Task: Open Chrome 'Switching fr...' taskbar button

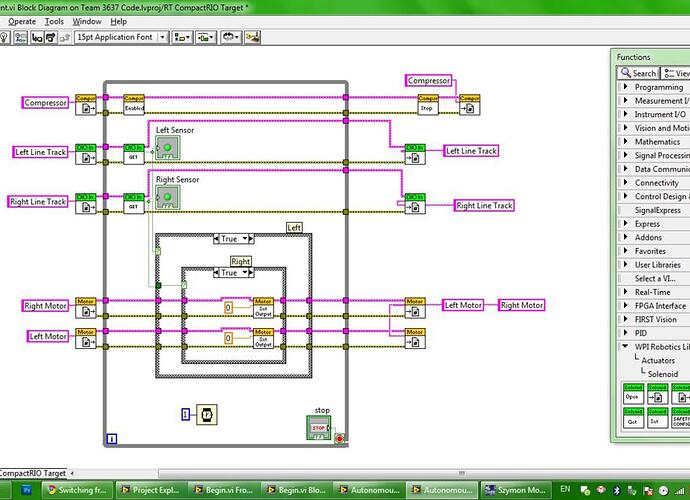Action: [x=77, y=490]
